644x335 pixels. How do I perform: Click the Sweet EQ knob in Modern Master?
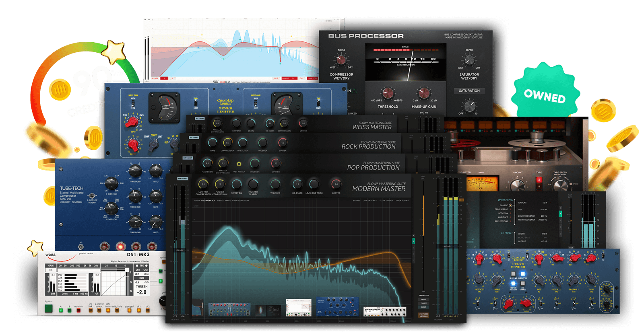(237, 185)
